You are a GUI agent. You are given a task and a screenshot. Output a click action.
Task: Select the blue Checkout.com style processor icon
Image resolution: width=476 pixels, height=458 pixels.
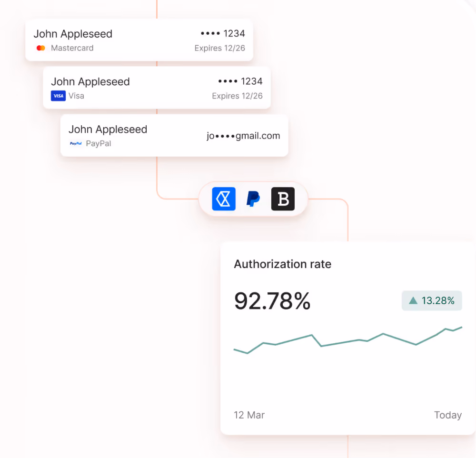point(224,199)
